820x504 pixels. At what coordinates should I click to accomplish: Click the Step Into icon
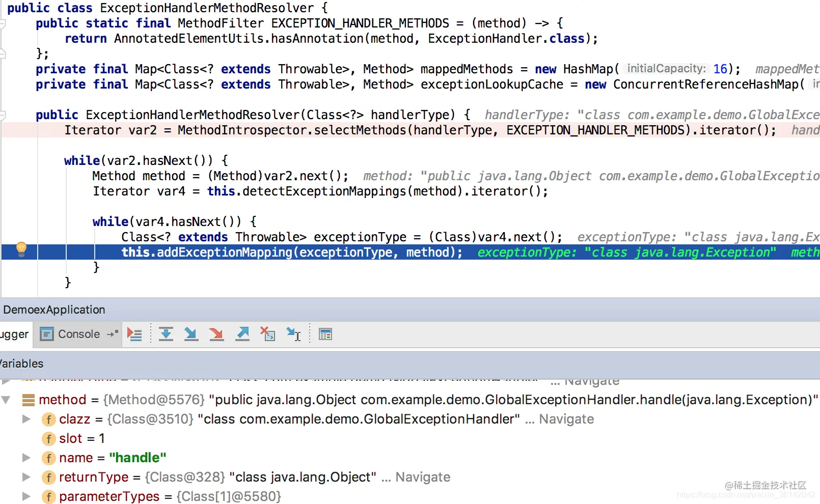pos(191,334)
